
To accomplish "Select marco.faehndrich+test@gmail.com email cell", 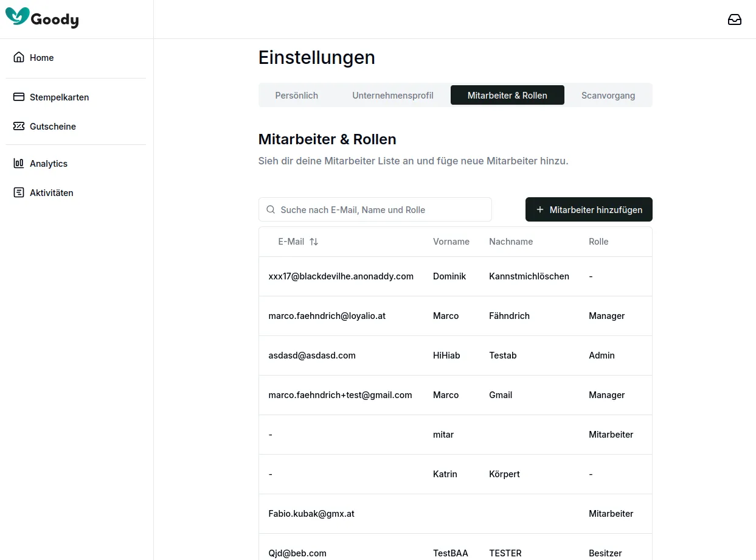I will coord(340,395).
